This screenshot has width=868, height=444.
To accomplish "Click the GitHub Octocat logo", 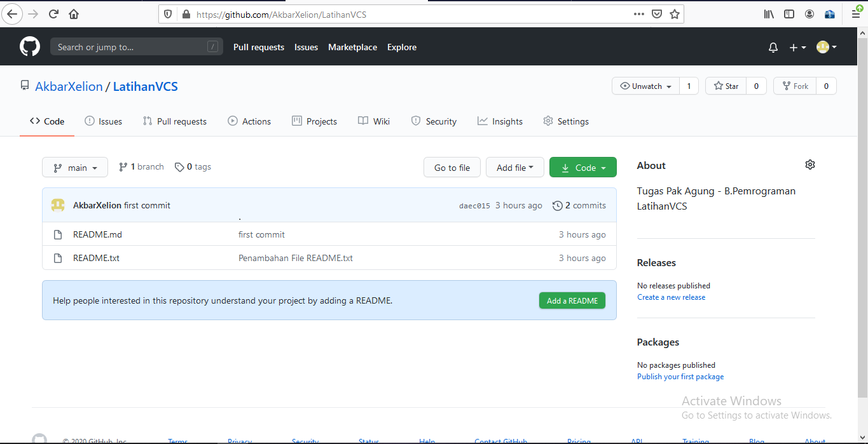I will point(30,47).
